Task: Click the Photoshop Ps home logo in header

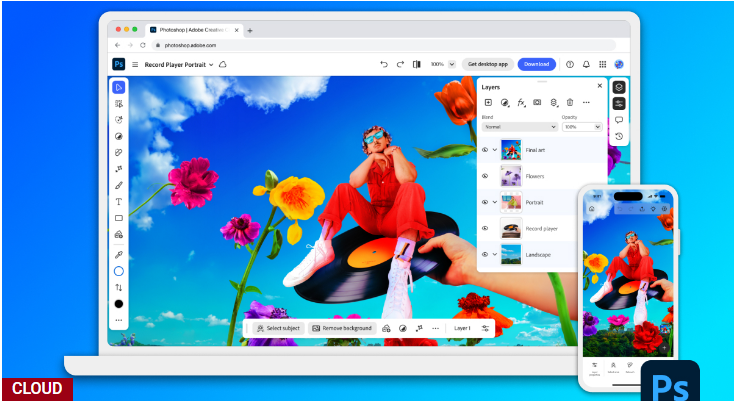Action: (x=119, y=64)
